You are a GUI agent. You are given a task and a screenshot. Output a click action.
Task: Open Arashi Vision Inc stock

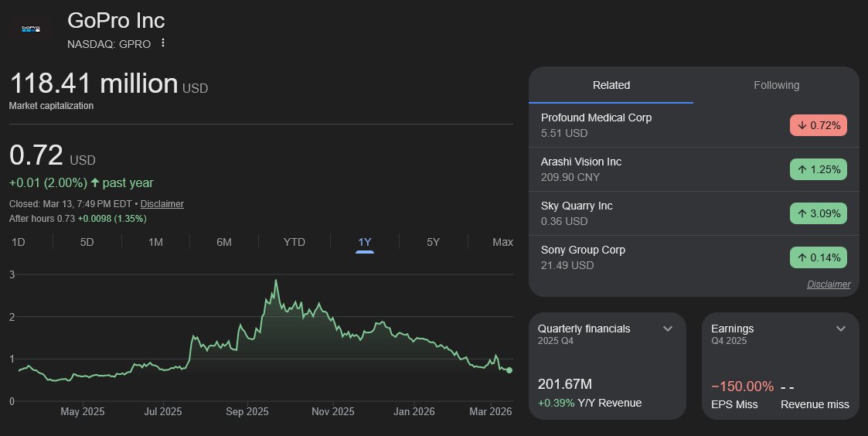(693, 169)
